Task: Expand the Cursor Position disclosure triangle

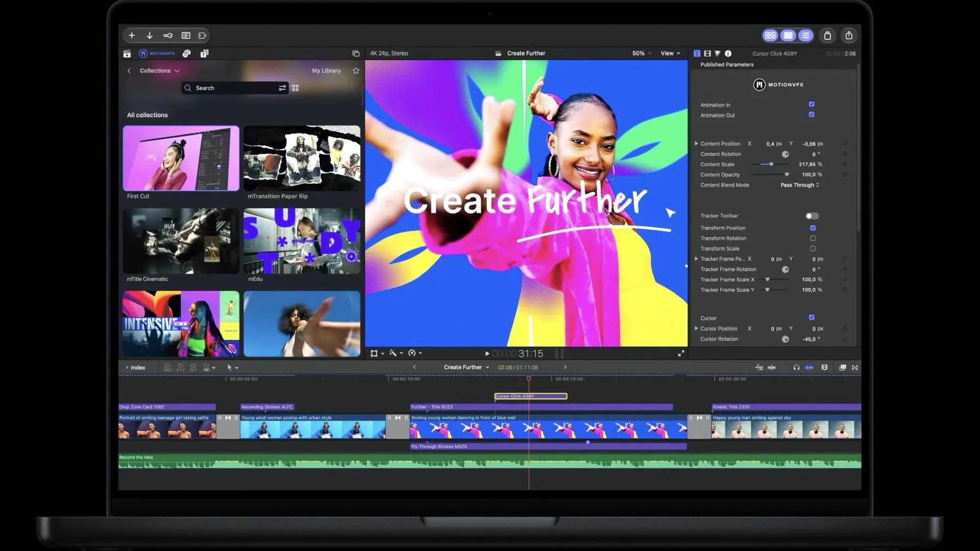Action: click(696, 329)
